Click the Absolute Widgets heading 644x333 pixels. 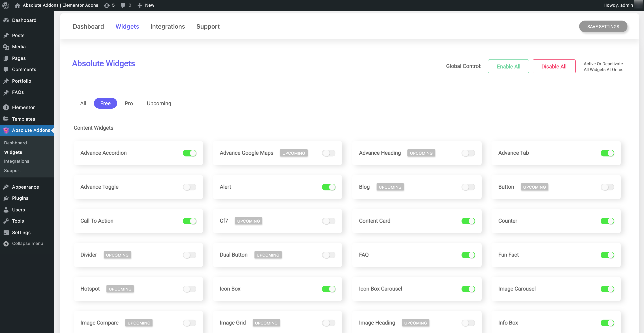pos(103,63)
